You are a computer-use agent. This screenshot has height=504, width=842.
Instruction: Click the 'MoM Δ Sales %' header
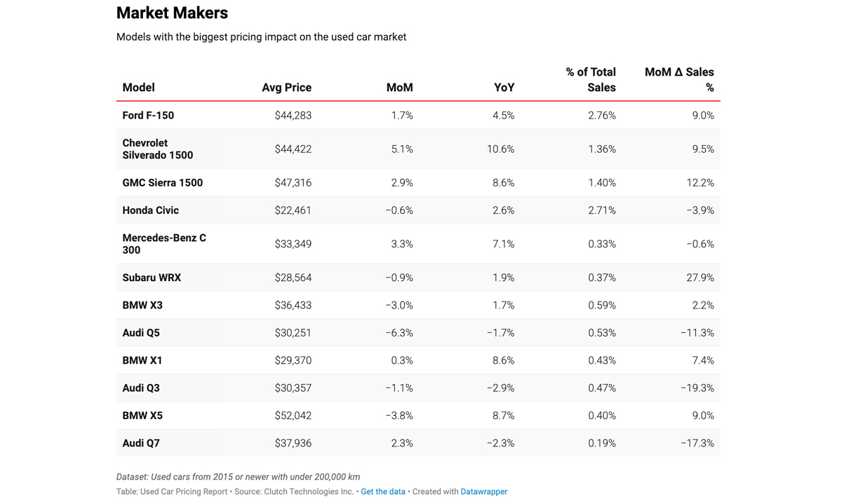[x=679, y=80]
